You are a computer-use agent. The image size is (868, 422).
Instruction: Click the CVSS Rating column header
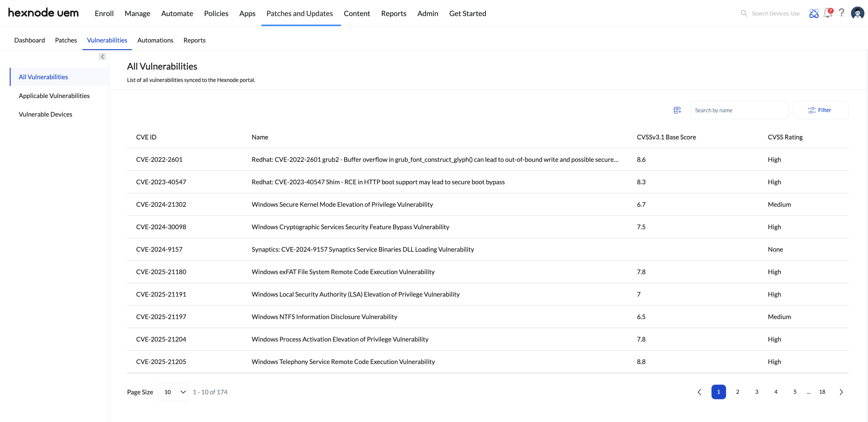pos(785,137)
